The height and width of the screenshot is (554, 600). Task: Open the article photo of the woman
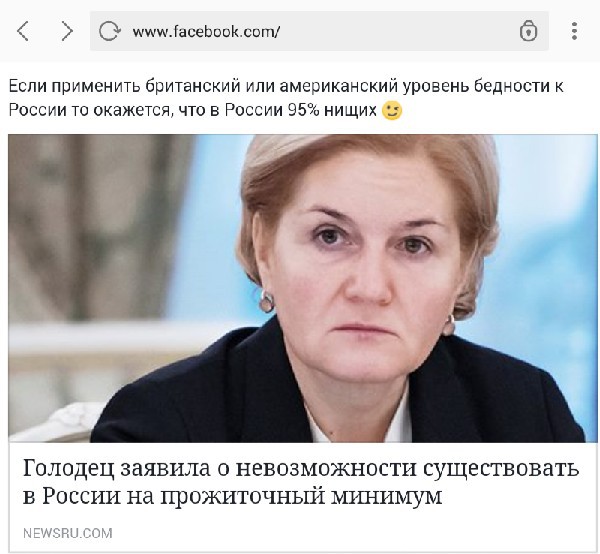click(302, 288)
